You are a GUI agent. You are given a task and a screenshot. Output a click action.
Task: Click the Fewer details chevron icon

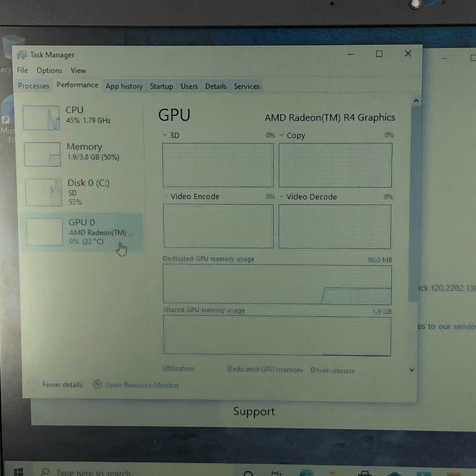coord(33,384)
